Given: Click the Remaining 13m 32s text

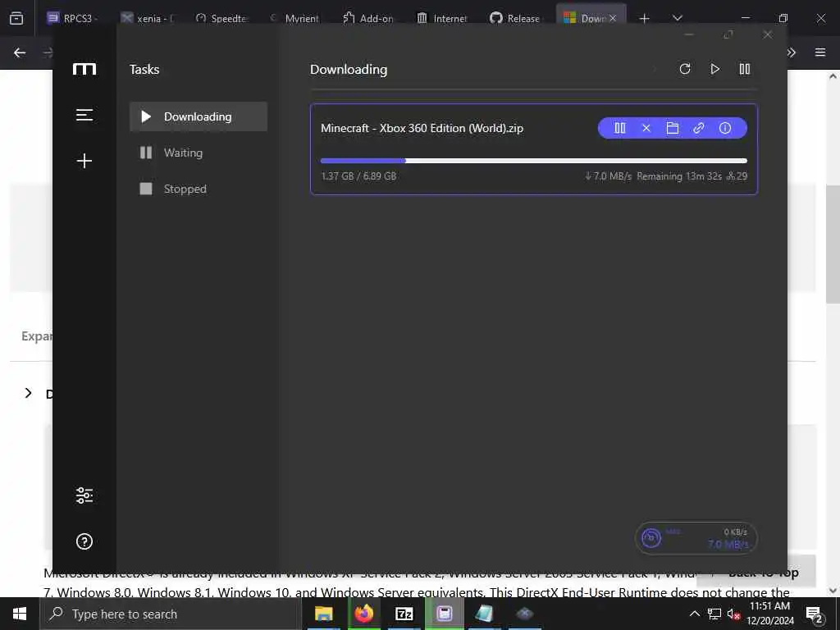Looking at the screenshot, I should tap(679, 176).
